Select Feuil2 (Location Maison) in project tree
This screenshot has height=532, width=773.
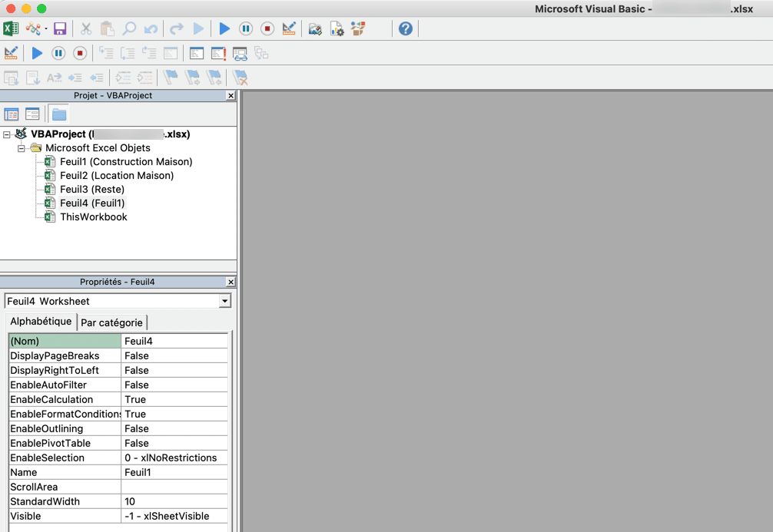click(x=117, y=175)
